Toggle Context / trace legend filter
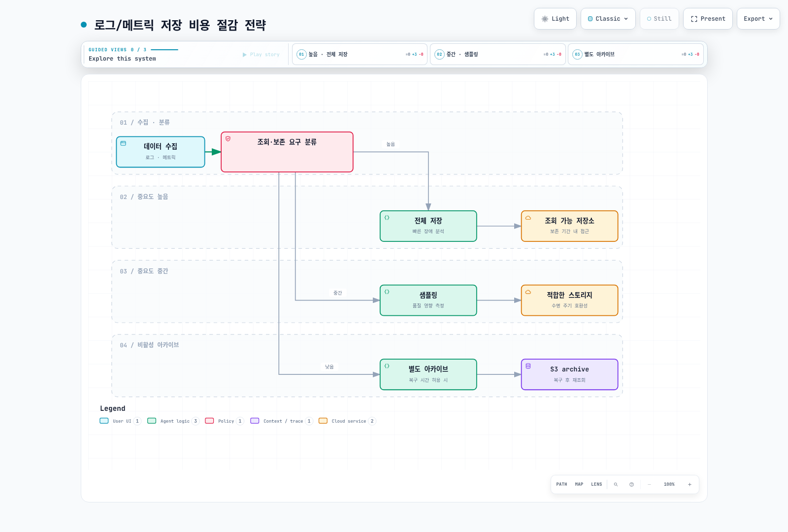 (282, 421)
